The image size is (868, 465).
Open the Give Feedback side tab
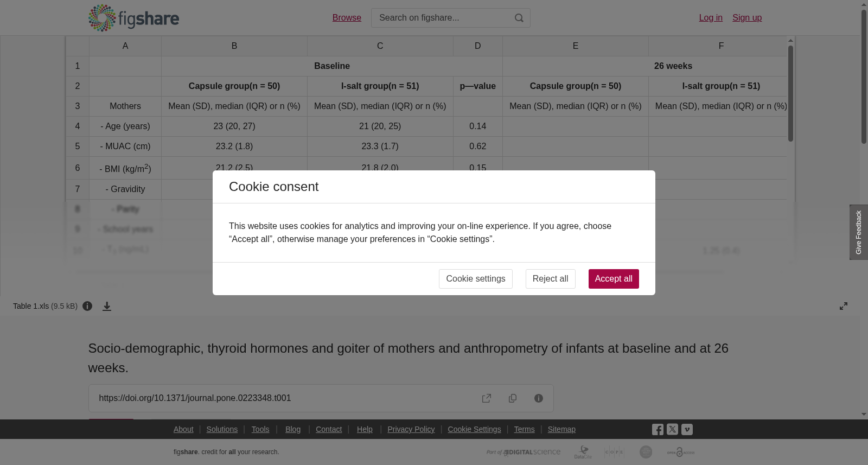pos(859,232)
